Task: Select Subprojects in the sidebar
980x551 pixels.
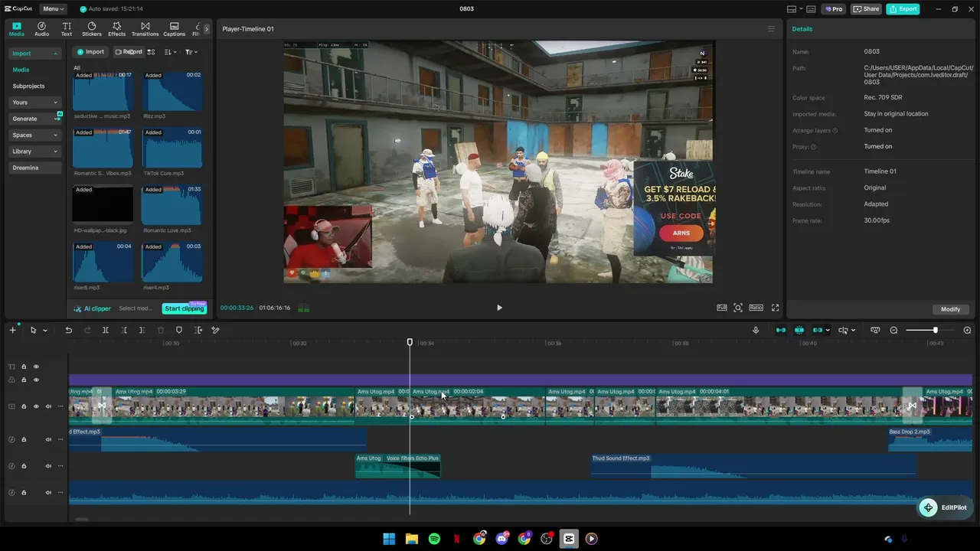Action: (x=29, y=86)
